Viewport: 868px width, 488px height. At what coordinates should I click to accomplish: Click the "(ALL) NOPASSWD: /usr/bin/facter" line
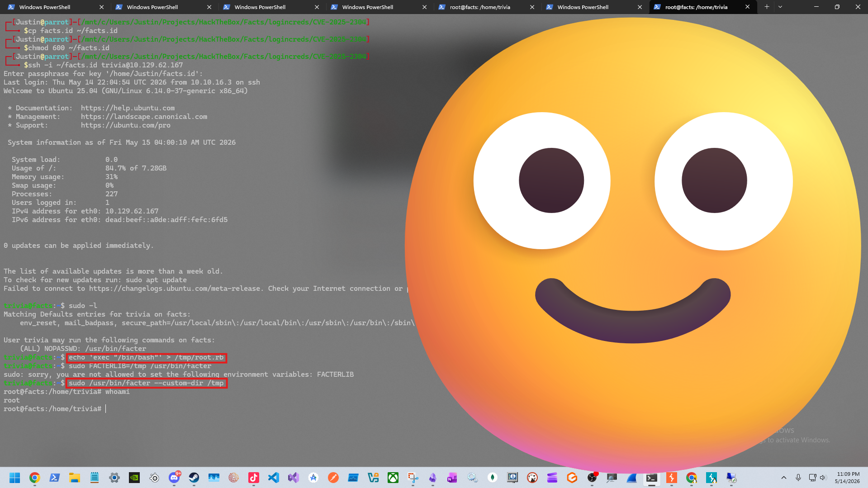coord(83,349)
